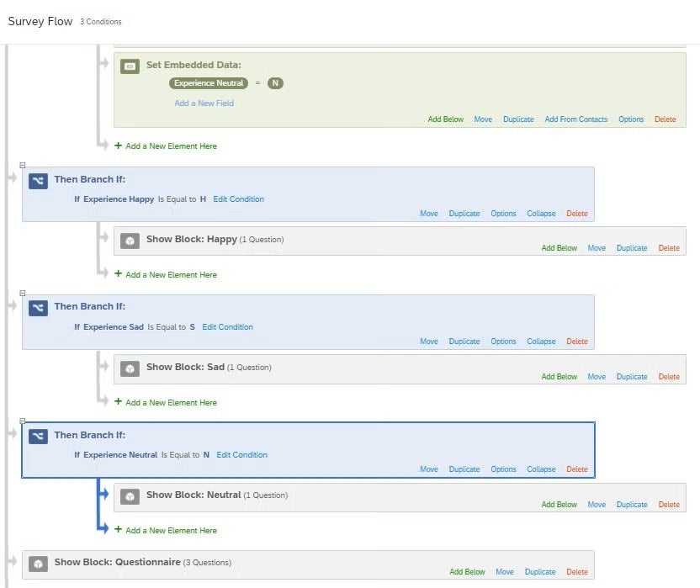Move the Experience Neutral branch
The image size is (700, 588).
[x=428, y=469]
